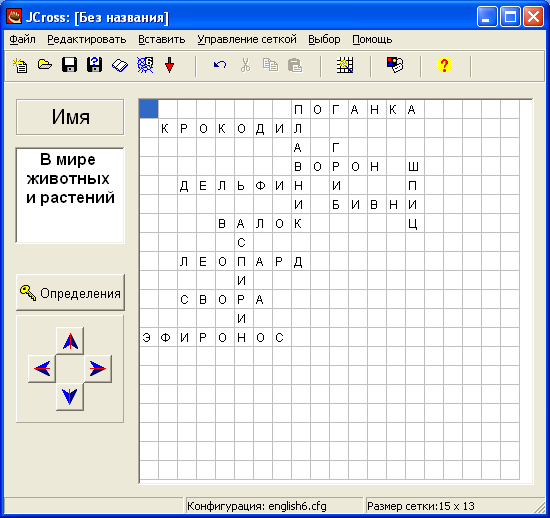Image resolution: width=550 pixels, height=518 pixels.
Task: Click the Определения button with key
Action: [70, 293]
